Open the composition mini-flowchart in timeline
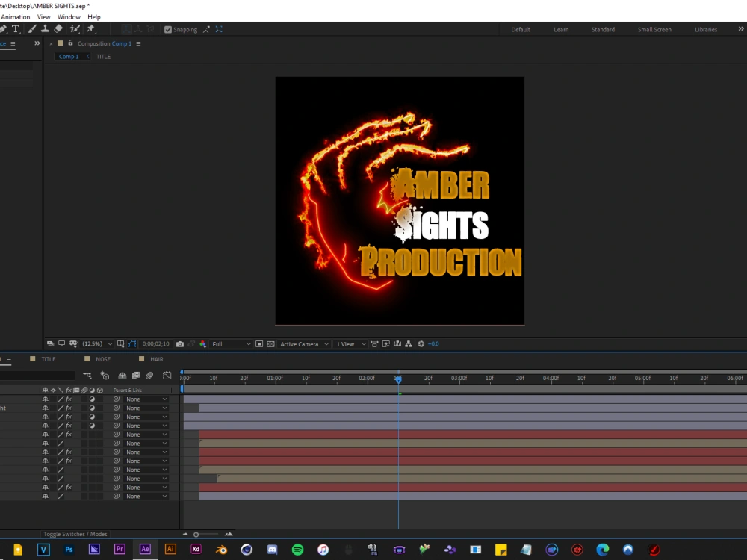Screen dimensions: 747x560 87,376
